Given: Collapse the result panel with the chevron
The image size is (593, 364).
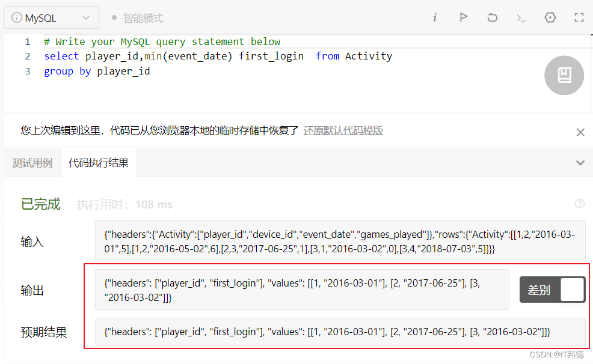Looking at the screenshot, I should (x=580, y=163).
